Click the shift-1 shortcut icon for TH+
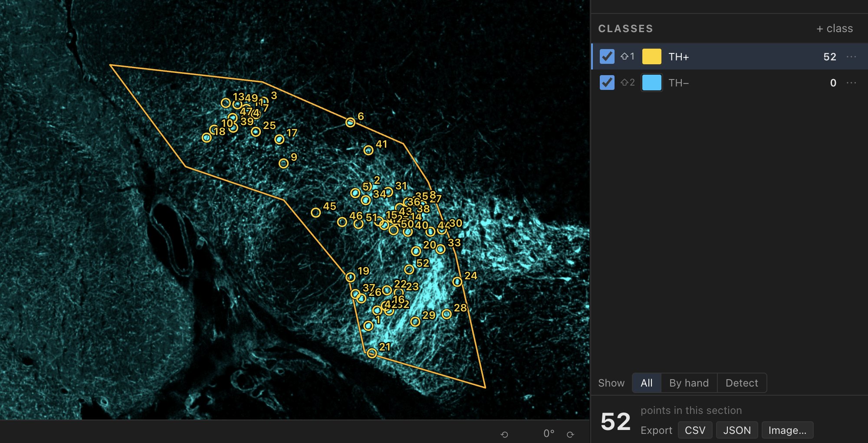 [627, 56]
